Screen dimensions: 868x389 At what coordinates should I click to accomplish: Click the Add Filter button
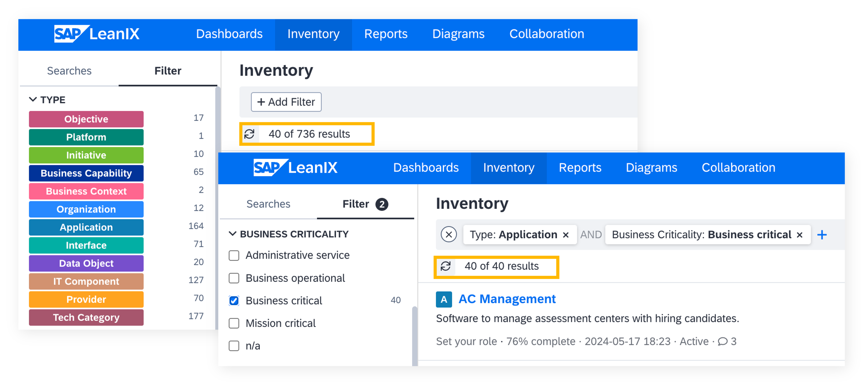286,102
